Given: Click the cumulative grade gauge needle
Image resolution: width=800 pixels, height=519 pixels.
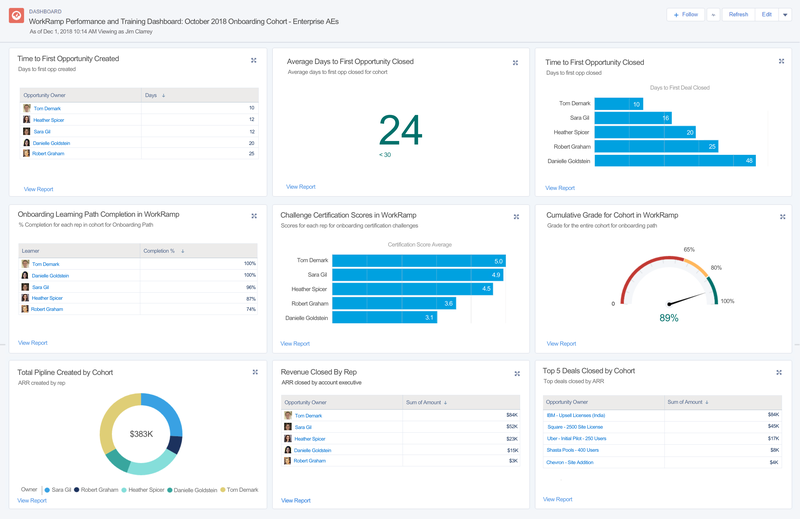Looking at the screenshot, I should pyautogui.click(x=687, y=299).
